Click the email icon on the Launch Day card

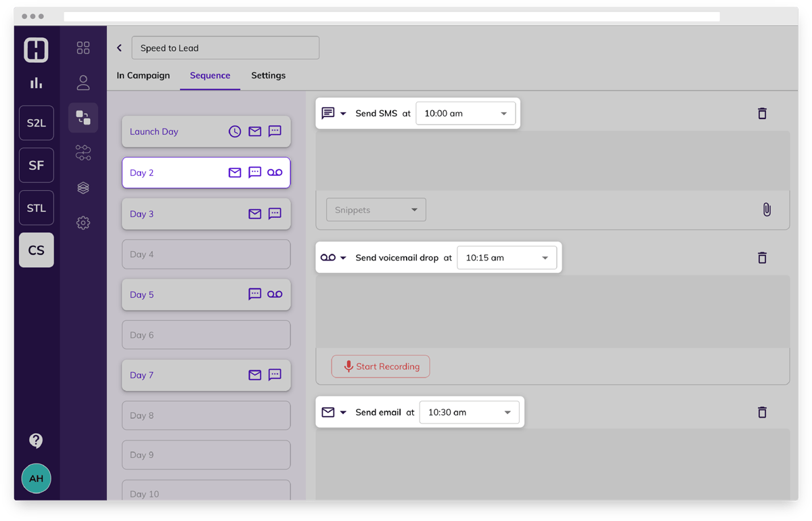tap(255, 131)
